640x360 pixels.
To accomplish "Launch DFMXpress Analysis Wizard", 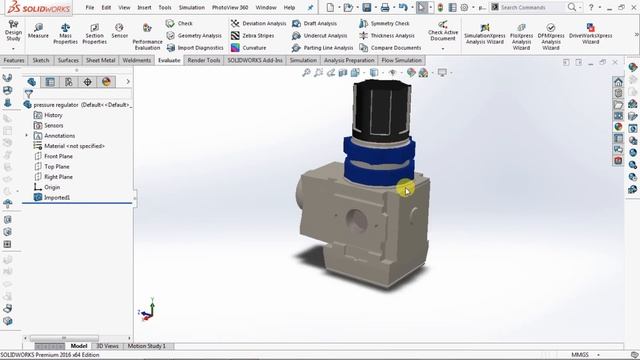I will click(x=551, y=37).
